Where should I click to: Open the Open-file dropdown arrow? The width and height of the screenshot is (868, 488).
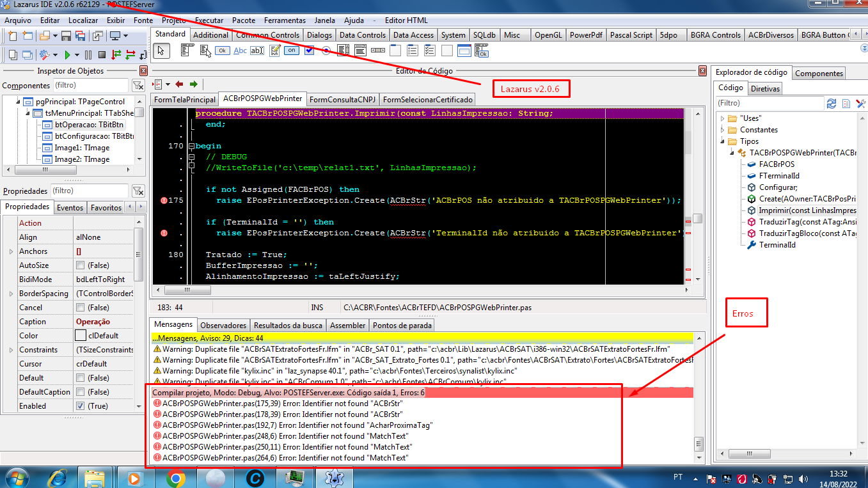(55, 36)
